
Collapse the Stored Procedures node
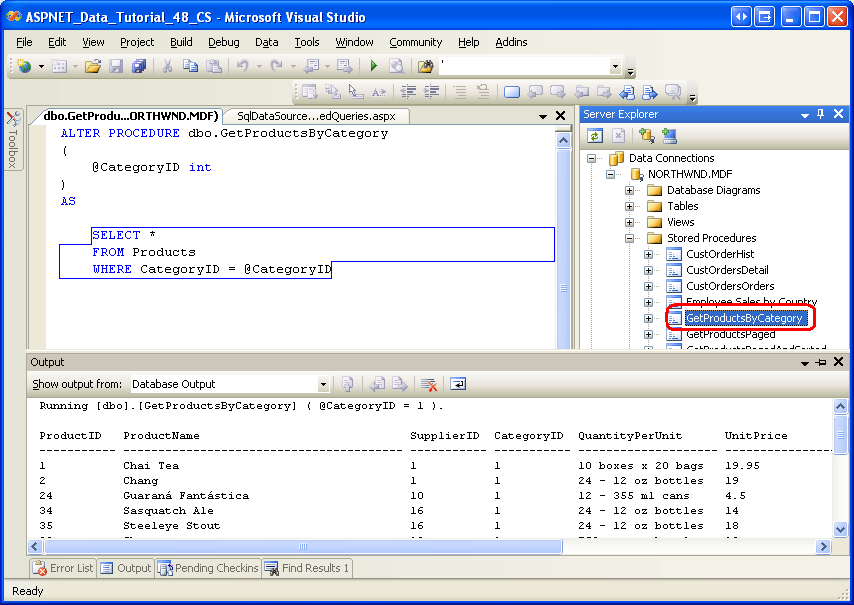[630, 238]
